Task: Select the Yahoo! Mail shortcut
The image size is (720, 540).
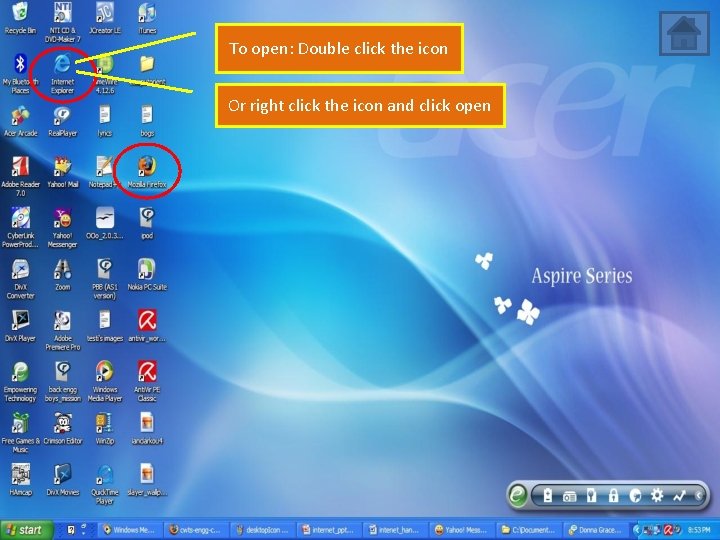Action: [62, 173]
